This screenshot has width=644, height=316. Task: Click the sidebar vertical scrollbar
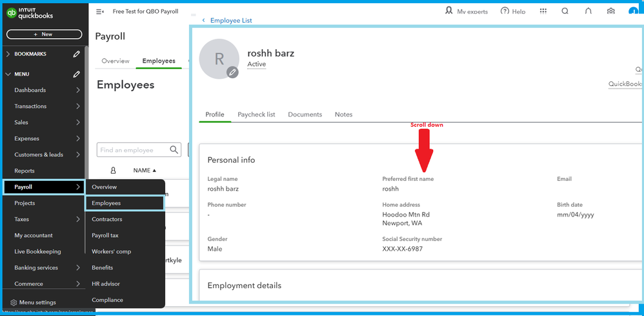click(86, 111)
